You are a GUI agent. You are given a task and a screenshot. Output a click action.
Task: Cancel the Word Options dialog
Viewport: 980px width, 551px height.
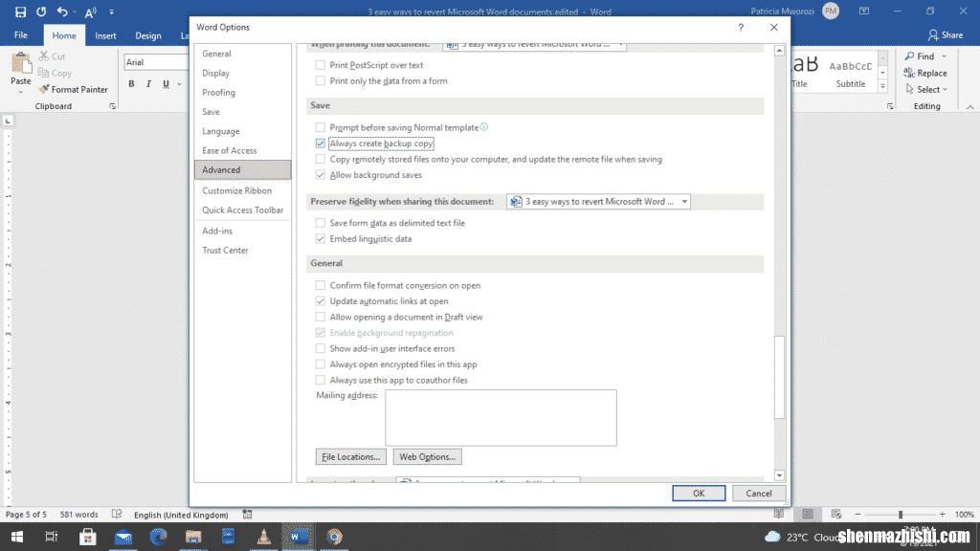coord(759,493)
